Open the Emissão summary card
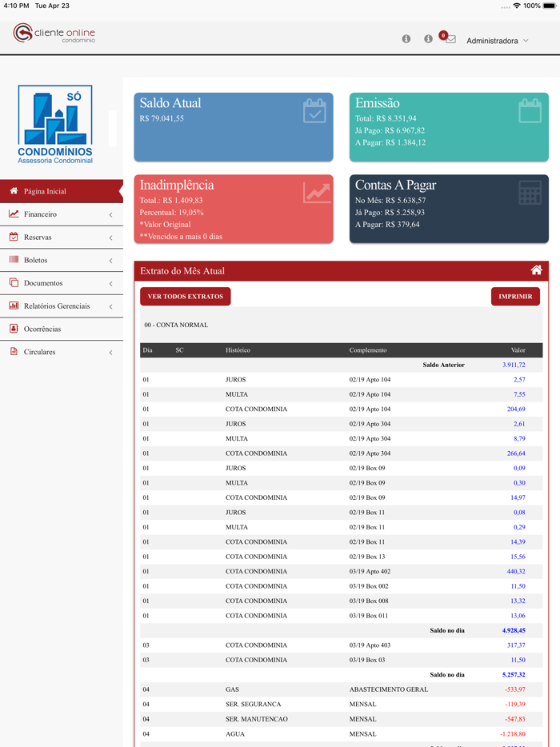 (x=449, y=126)
